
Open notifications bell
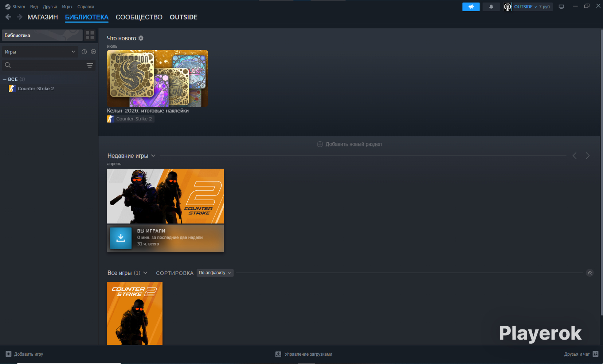click(x=491, y=7)
